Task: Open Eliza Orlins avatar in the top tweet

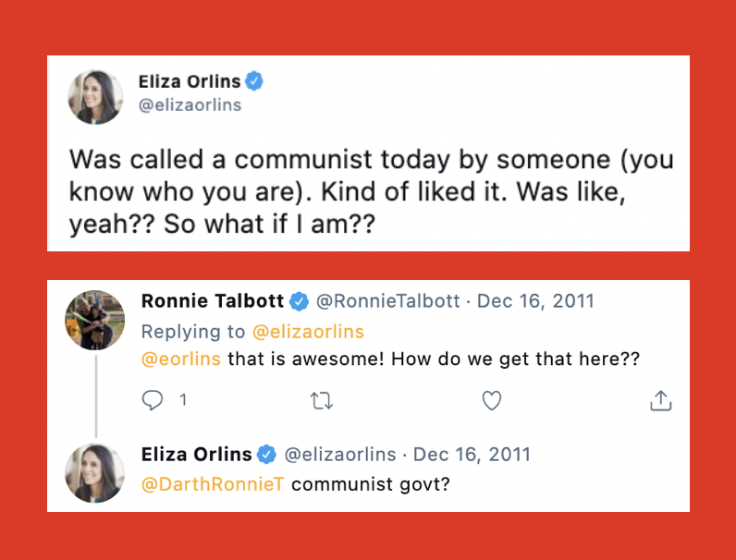Action: click(95, 95)
